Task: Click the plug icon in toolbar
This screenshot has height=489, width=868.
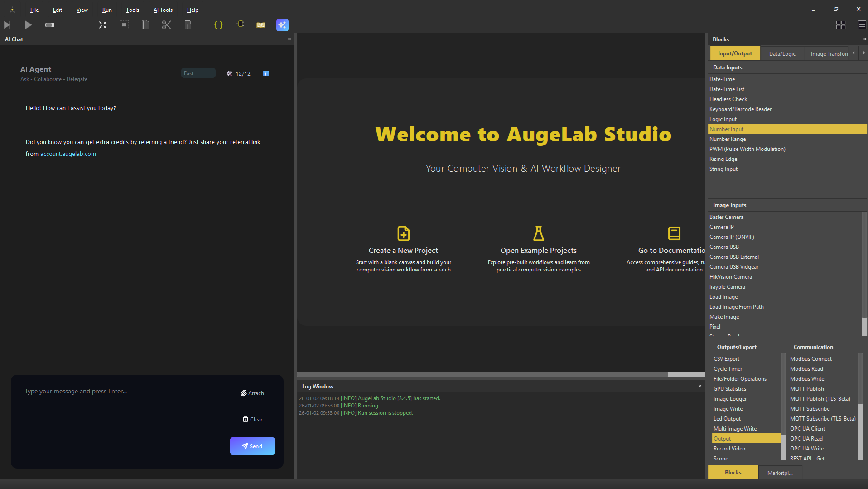Action: [x=240, y=25]
